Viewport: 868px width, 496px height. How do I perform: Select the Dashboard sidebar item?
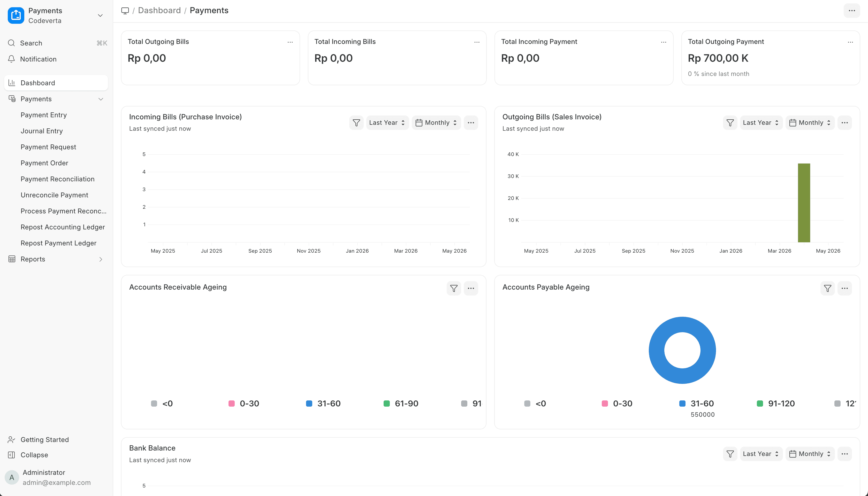click(x=56, y=83)
